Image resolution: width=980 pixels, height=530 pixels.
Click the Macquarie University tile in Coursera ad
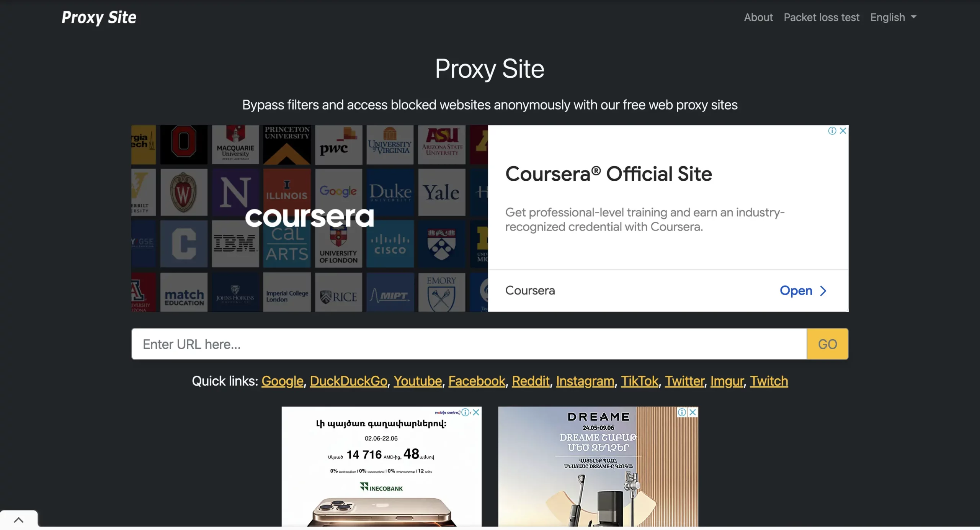[235, 144]
